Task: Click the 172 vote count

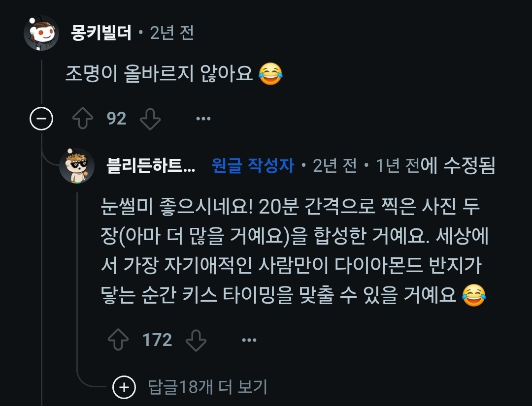Action: tap(158, 340)
